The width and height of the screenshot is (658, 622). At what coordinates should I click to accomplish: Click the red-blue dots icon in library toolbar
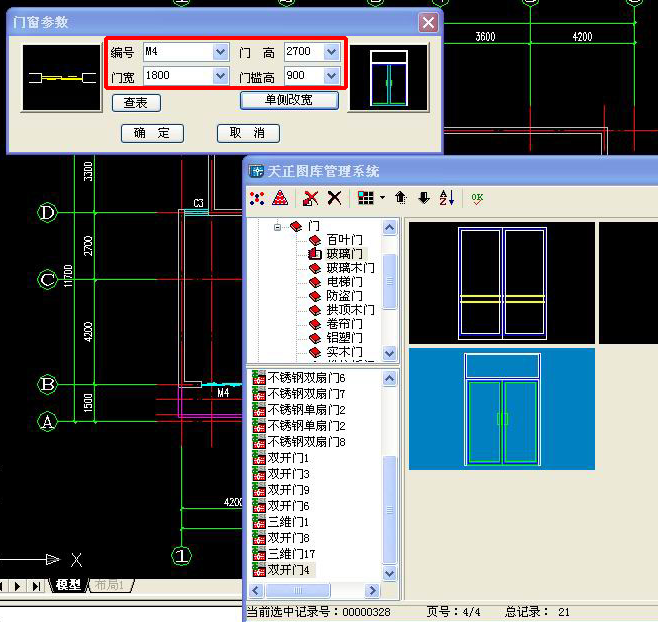257,198
